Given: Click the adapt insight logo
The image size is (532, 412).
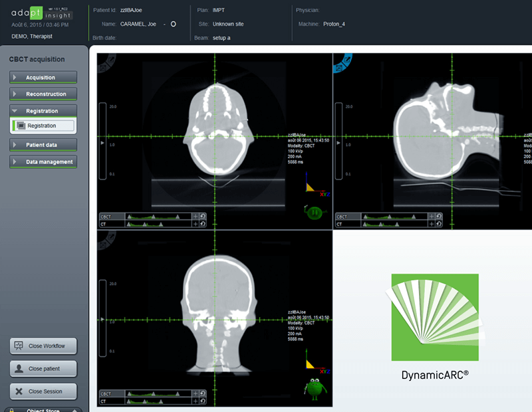Looking at the screenshot, I should [x=41, y=13].
